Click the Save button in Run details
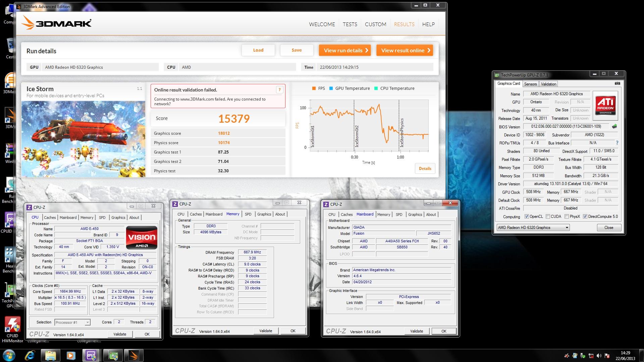Image resolution: width=644 pixels, height=362 pixels. 297,50
